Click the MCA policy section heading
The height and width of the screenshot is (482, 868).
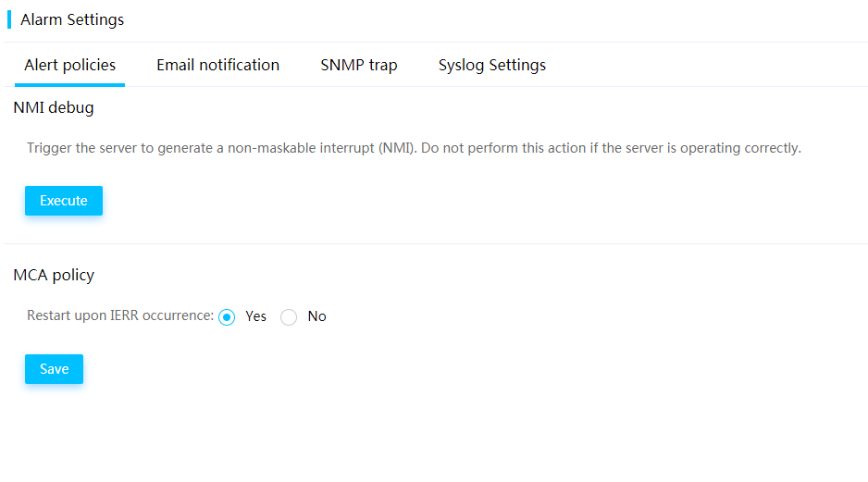pyautogui.click(x=54, y=275)
